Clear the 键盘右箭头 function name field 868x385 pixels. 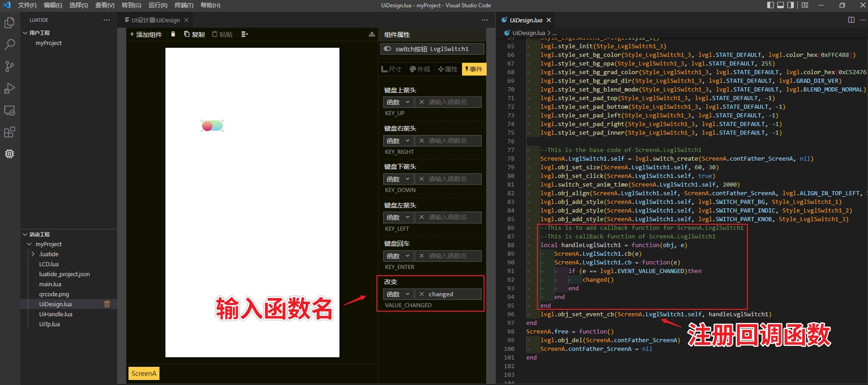click(x=421, y=141)
